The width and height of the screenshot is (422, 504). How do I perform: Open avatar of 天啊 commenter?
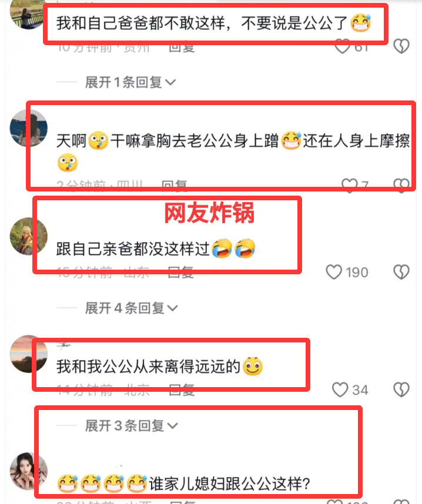pos(29,128)
